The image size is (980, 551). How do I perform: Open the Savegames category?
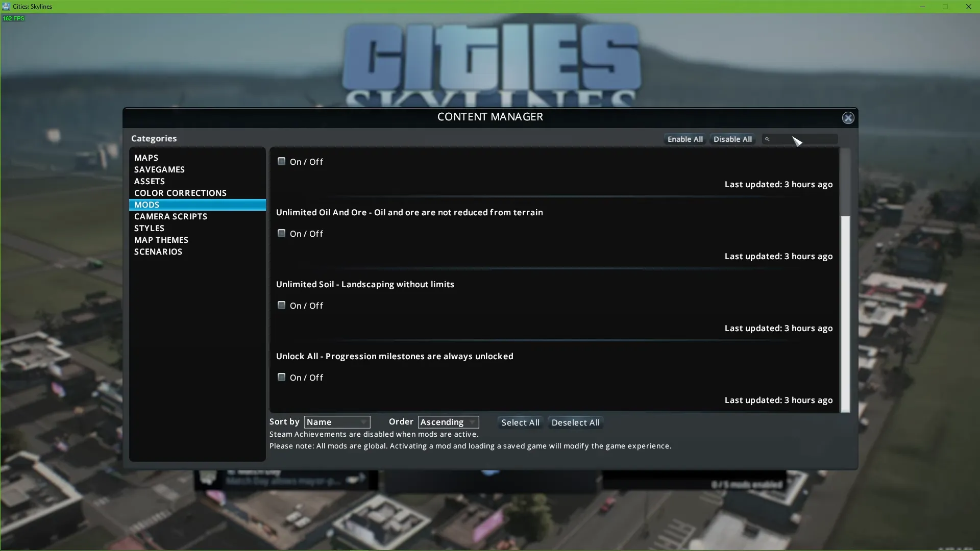pyautogui.click(x=197, y=169)
